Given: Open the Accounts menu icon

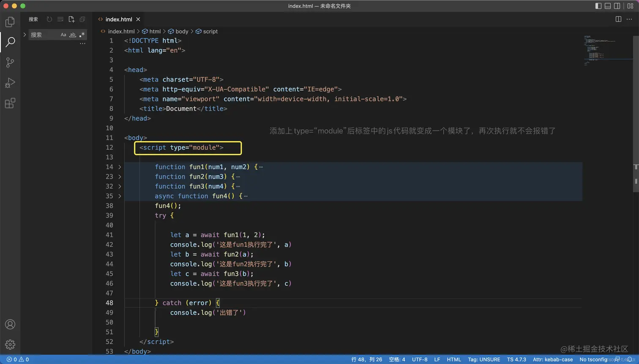Looking at the screenshot, I should click(x=10, y=324).
